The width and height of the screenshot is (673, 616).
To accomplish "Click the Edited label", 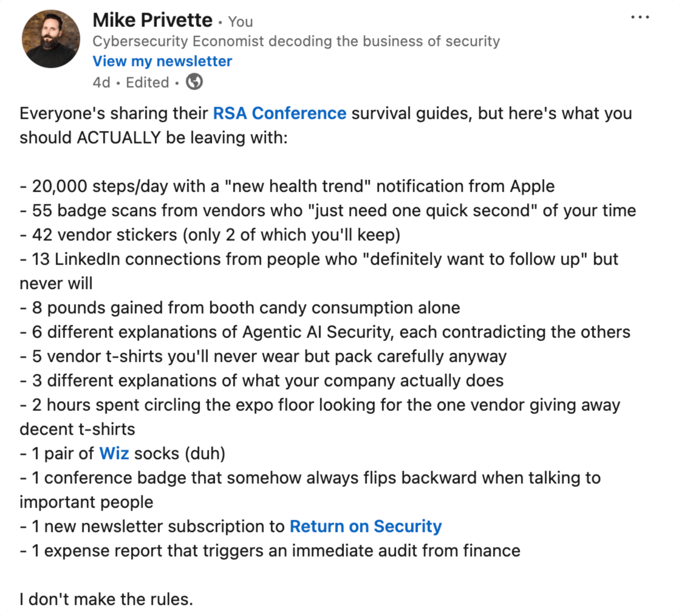I will tap(147, 82).
